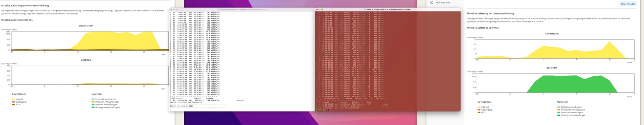644x125 pixels.
Task: Click the blue Hintergrundanwendungen swatch in WAN legend
Action: [559, 115]
